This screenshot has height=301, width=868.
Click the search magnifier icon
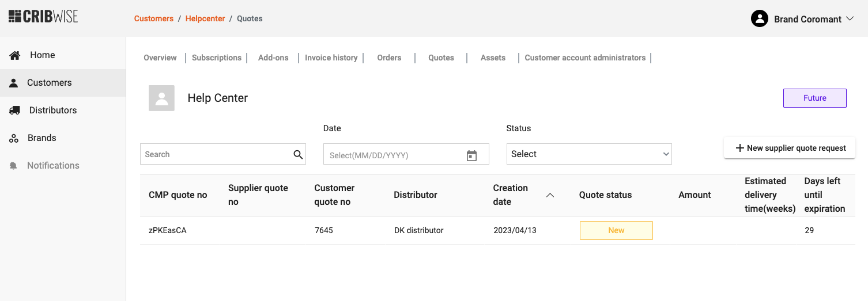pos(298,154)
